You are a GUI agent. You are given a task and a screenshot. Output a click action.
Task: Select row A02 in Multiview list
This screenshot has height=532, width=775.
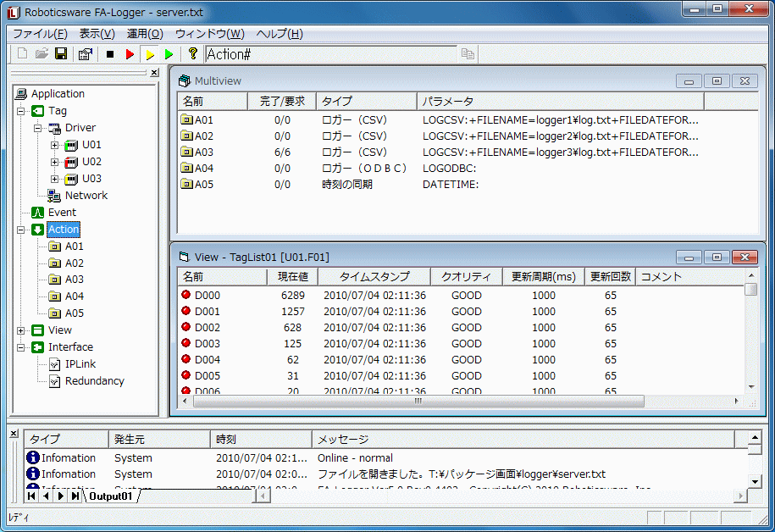click(440, 136)
